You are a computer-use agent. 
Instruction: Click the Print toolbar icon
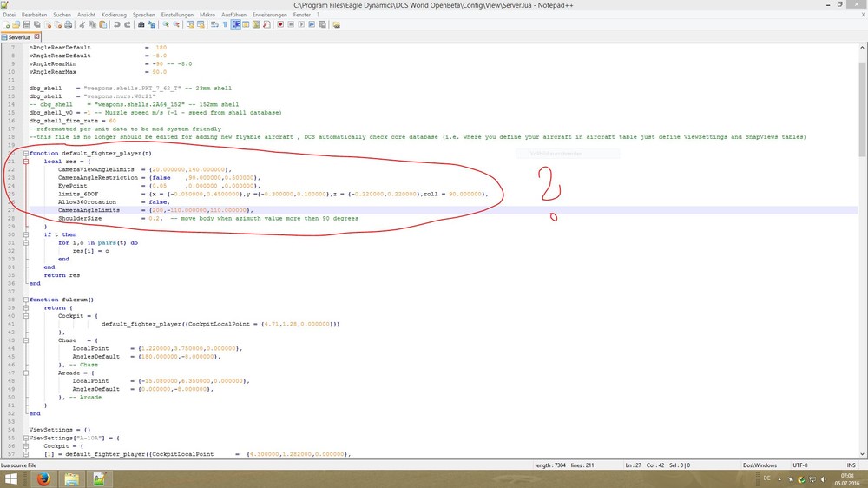click(x=68, y=24)
